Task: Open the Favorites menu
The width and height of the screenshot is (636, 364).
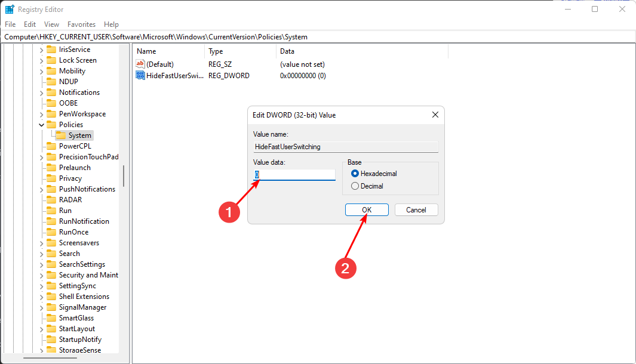Action: (x=81, y=24)
